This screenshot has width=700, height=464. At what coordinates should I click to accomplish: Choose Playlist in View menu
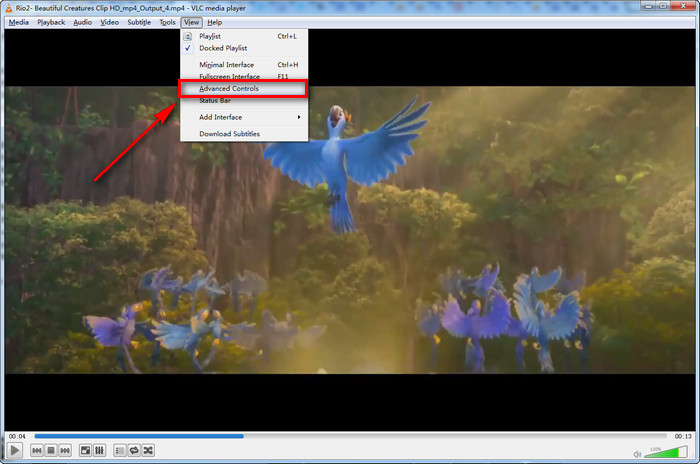tap(244, 36)
